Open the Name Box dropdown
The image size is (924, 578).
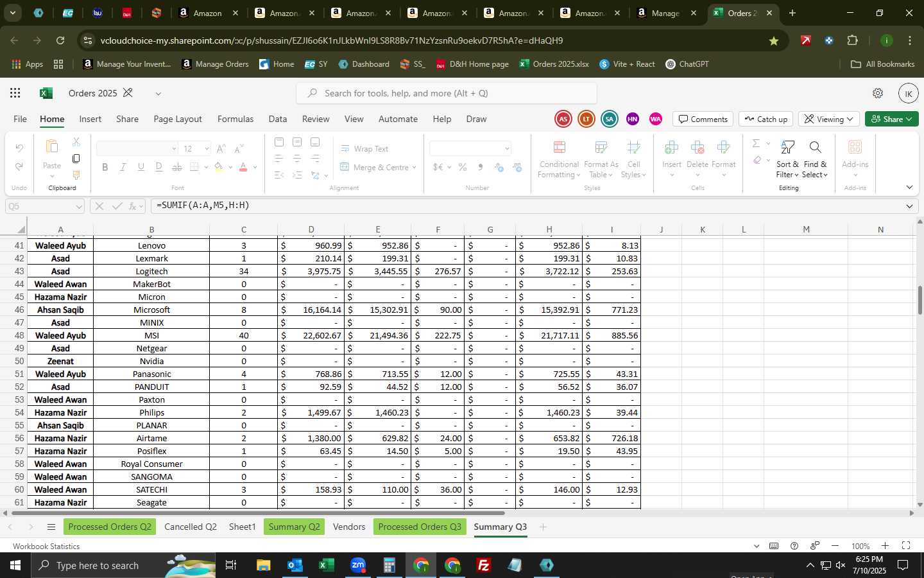79,207
